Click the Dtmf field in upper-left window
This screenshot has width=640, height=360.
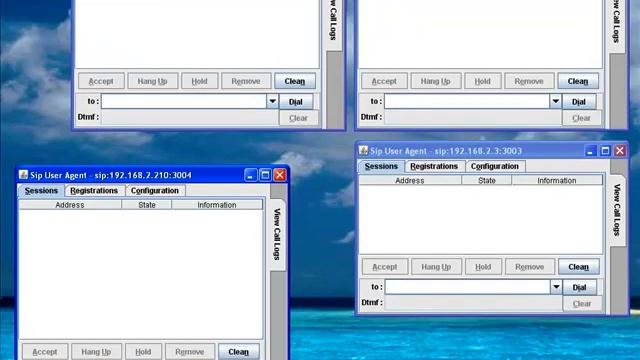click(x=190, y=118)
